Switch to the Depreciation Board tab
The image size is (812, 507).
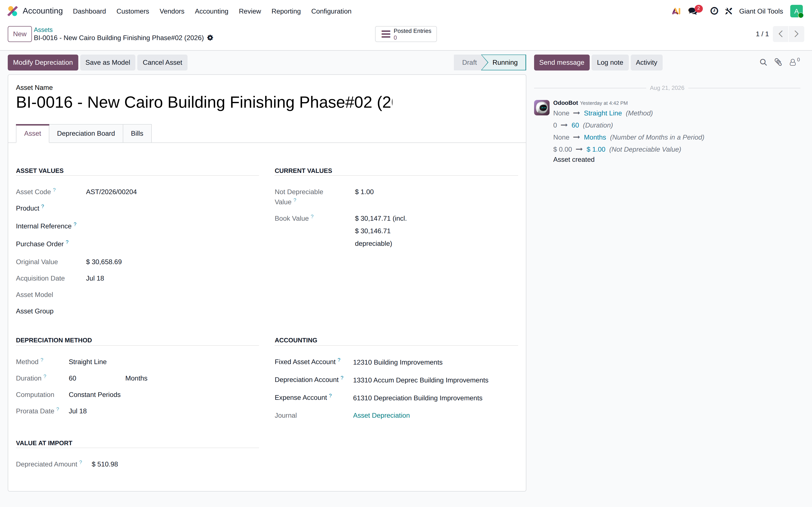pos(86,134)
